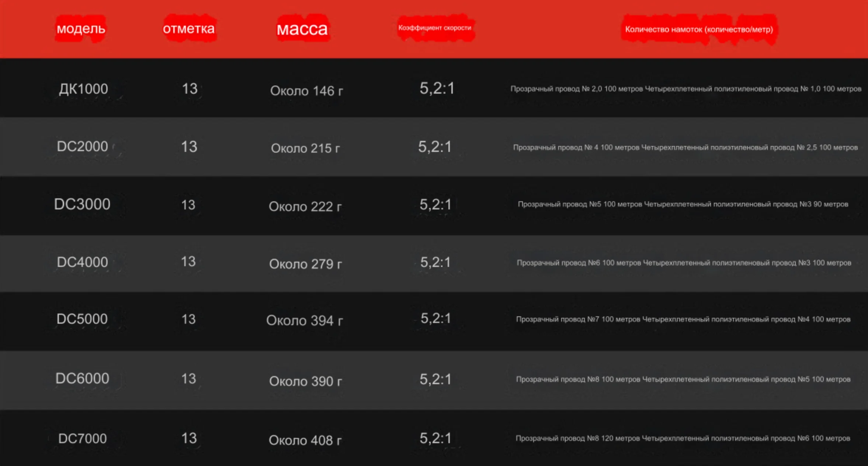Viewport: 868px width, 466px height.
Task: Click the '13' mark in DC6000 row
Action: (x=188, y=379)
